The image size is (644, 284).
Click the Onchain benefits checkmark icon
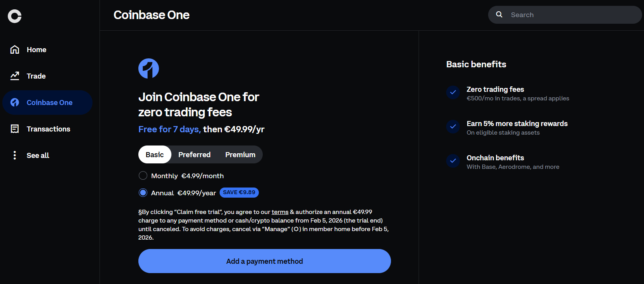pyautogui.click(x=453, y=161)
